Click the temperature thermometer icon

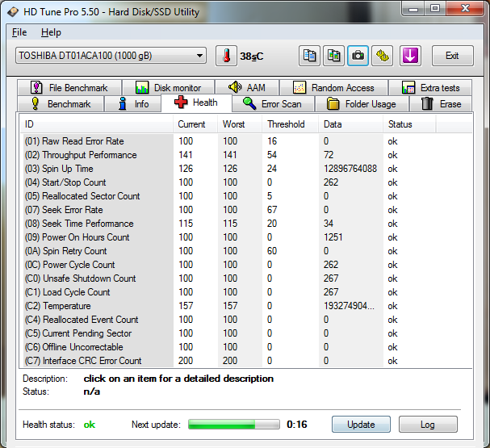226,56
